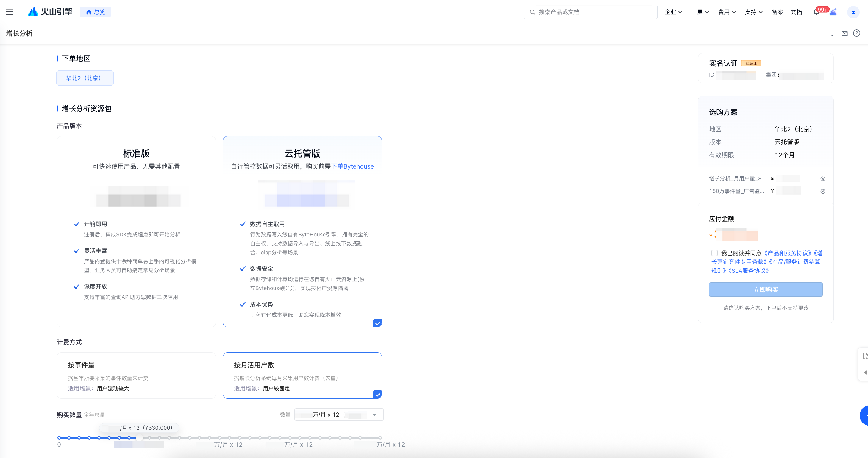Viewport: 868px width, 458px height.
Task: Click the purchase quantity slider handle
Action: click(x=140, y=438)
